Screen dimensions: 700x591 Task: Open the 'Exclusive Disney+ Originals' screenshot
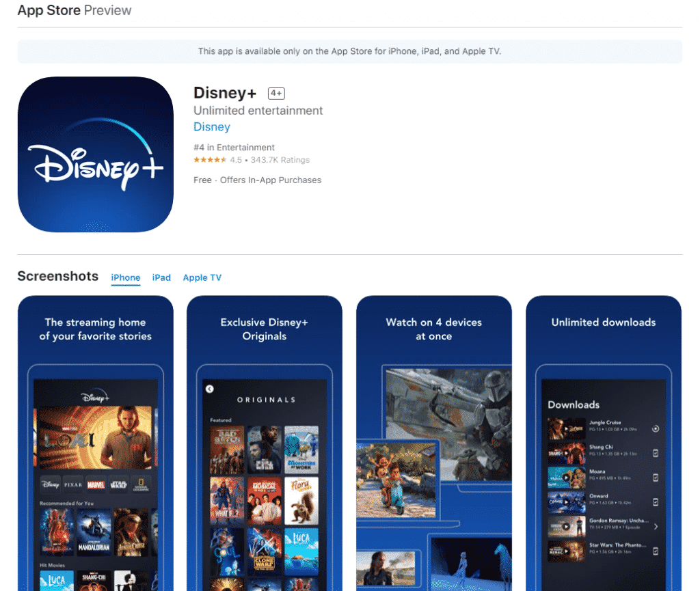pyautogui.click(x=265, y=443)
